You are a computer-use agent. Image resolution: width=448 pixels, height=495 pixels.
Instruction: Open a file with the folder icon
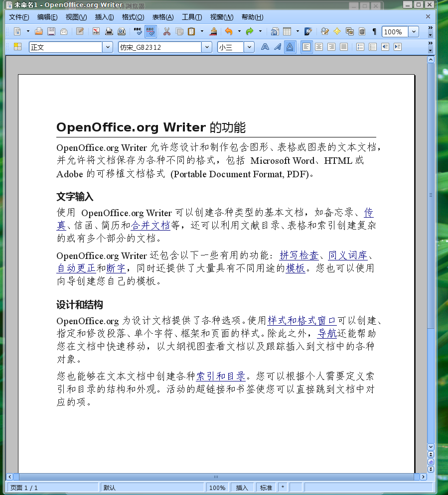[x=39, y=31]
